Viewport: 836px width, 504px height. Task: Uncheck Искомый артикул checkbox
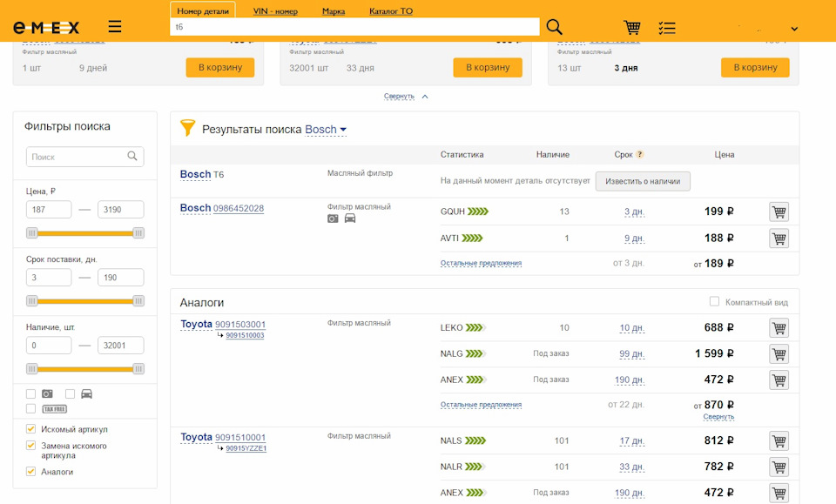click(x=31, y=429)
